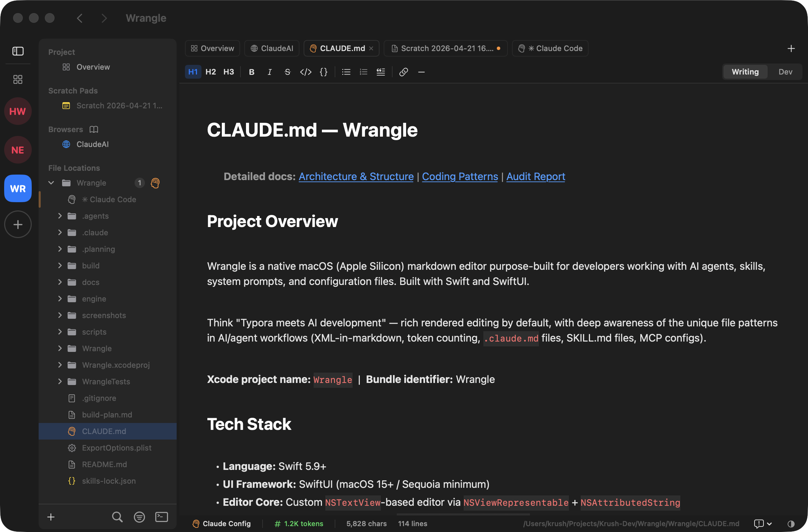Insert a bulleted list
This screenshot has height=532, width=808.
[346, 72]
